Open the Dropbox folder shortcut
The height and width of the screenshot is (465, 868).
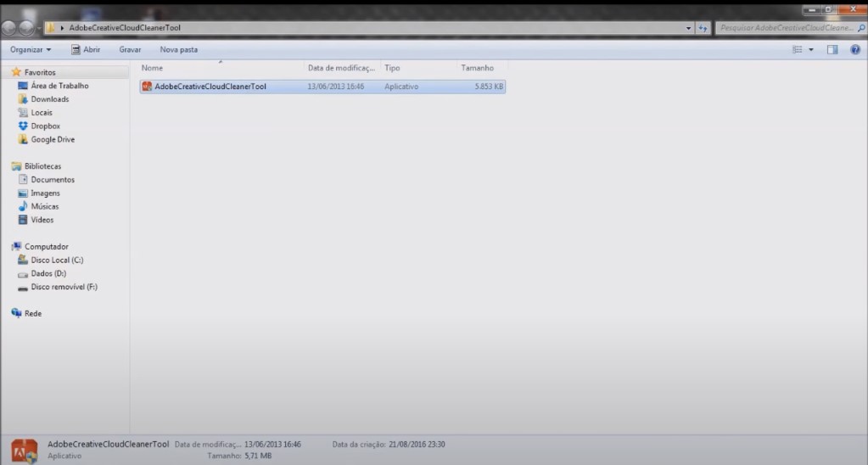click(45, 126)
